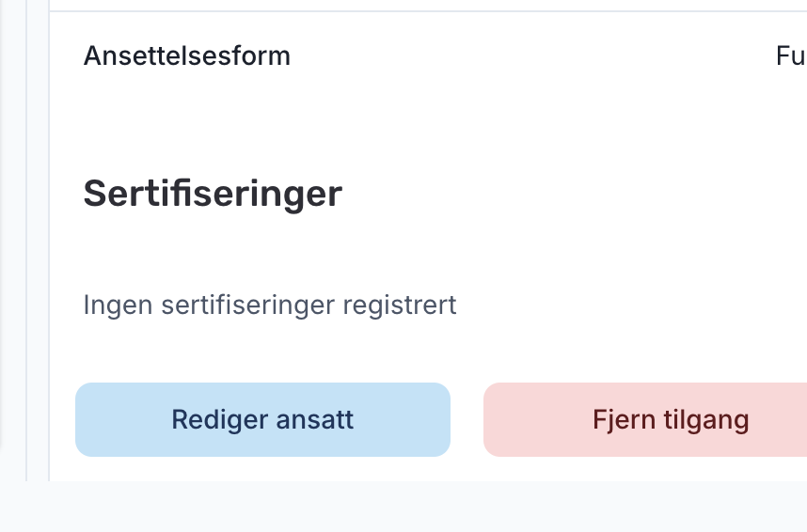Click the Rediger ansatt button
807x532 pixels.
pyautogui.click(x=262, y=419)
